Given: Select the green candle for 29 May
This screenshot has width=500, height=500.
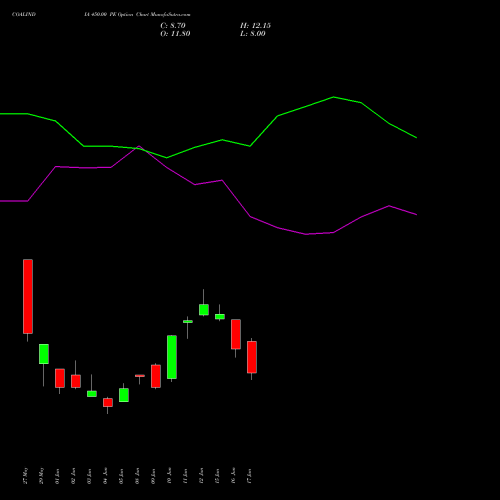Looking at the screenshot, I should tap(44, 354).
